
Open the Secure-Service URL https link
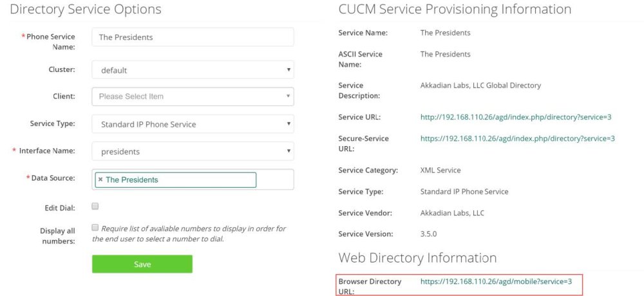pyautogui.click(x=517, y=138)
